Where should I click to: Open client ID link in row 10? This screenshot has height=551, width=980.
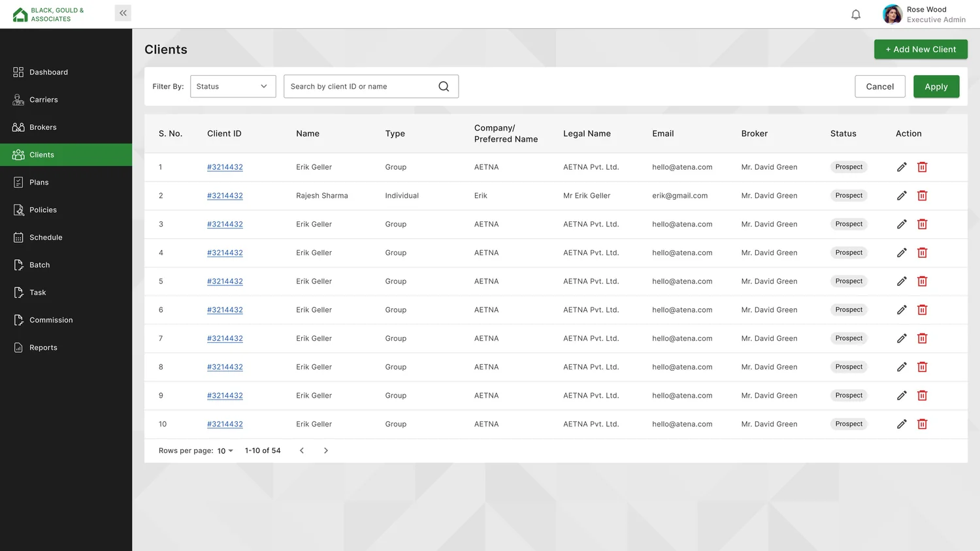pos(225,424)
